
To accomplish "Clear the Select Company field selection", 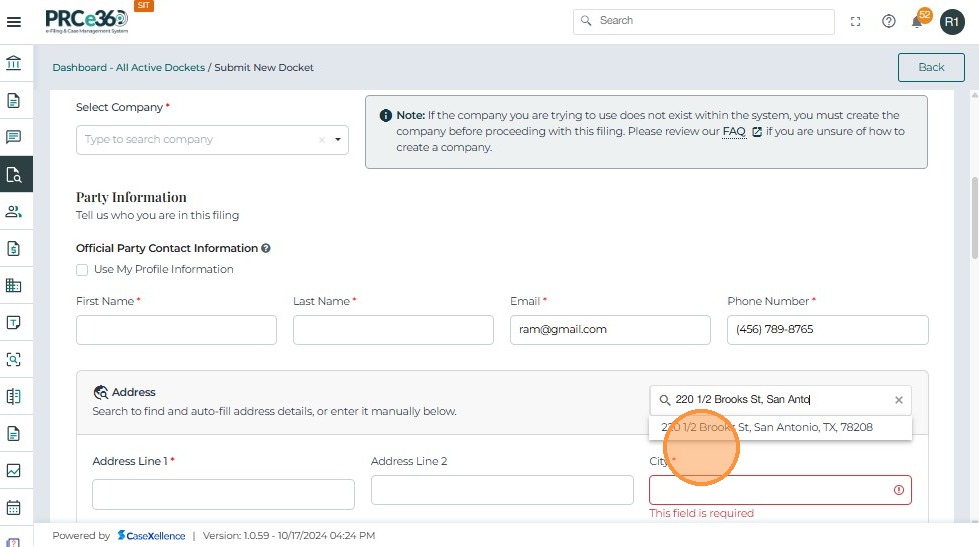I will [322, 140].
